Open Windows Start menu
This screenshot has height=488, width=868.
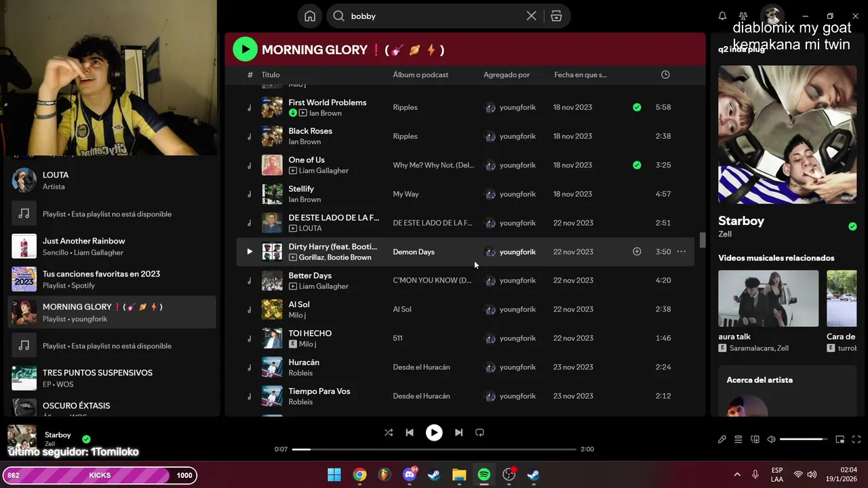[334, 474]
